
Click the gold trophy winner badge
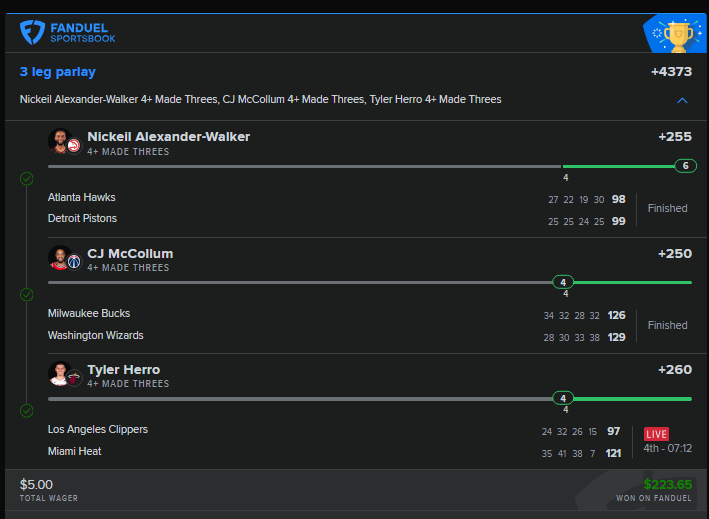coord(678,35)
